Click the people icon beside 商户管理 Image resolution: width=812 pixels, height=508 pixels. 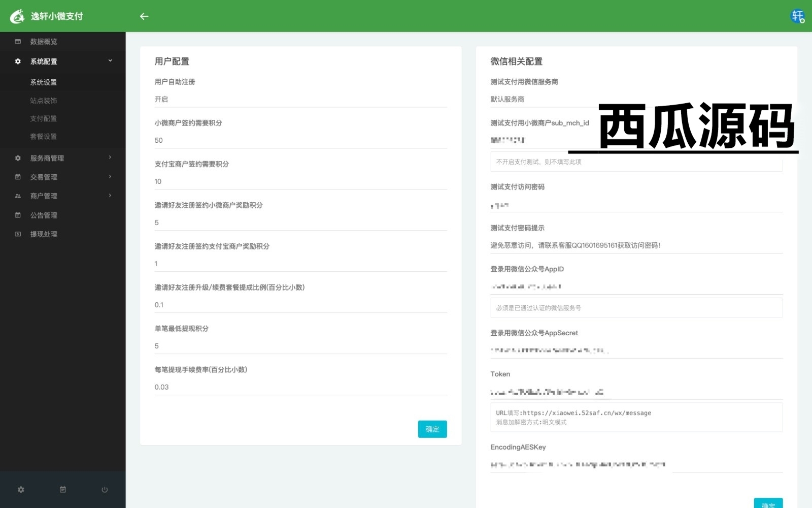(18, 196)
